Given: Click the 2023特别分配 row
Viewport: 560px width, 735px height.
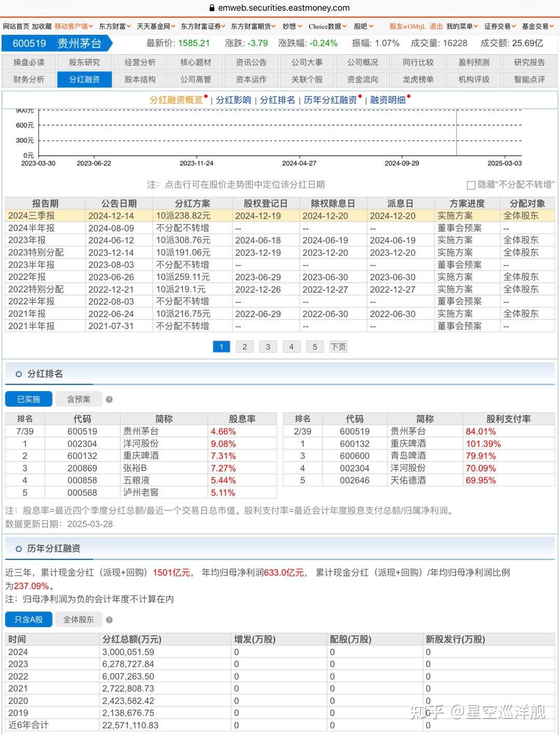Looking at the screenshot, I should click(280, 253).
